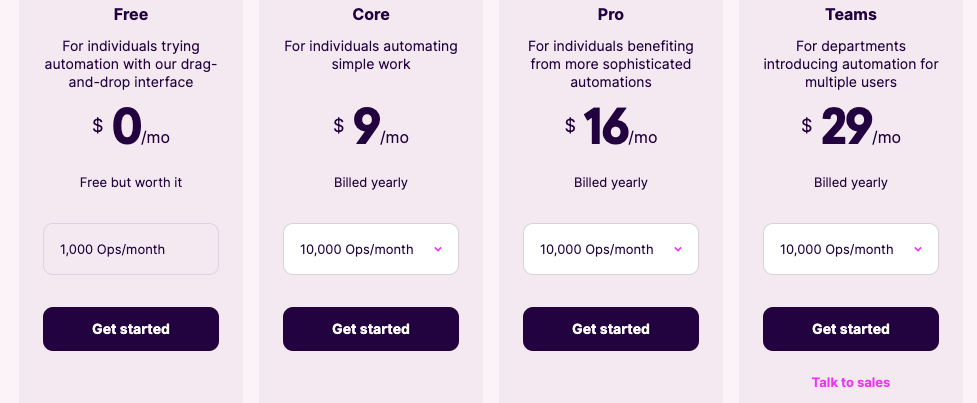Select the Teams plan heading
The width and height of the screenshot is (977, 403).
pyautogui.click(x=851, y=15)
